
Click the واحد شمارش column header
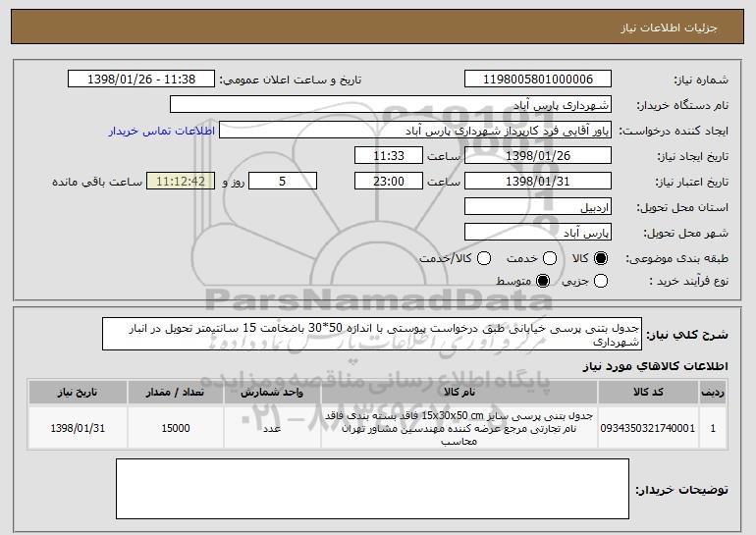click(x=272, y=393)
